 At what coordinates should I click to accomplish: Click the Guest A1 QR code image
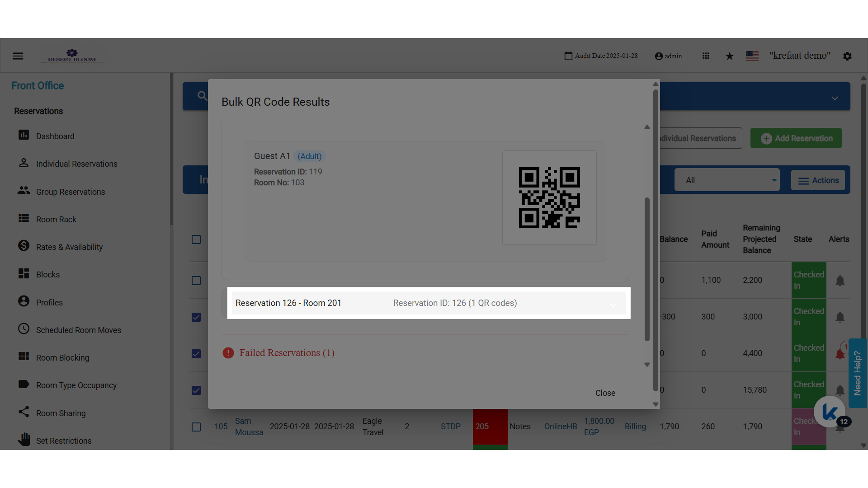click(549, 198)
